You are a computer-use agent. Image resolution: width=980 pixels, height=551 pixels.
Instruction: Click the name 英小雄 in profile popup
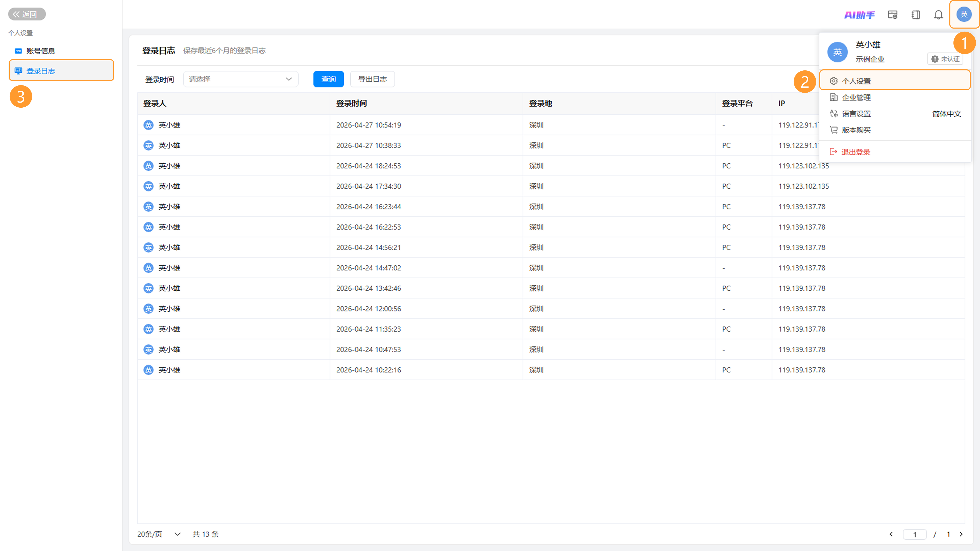(x=868, y=44)
